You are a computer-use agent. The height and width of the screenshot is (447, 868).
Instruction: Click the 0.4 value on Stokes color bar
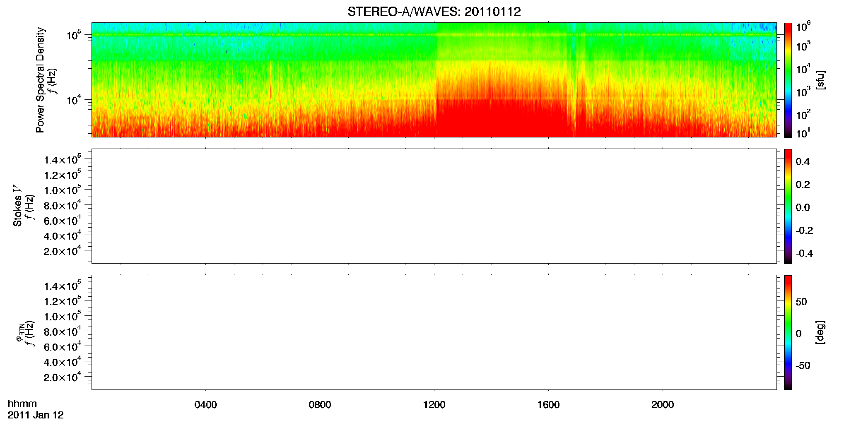[x=803, y=162]
